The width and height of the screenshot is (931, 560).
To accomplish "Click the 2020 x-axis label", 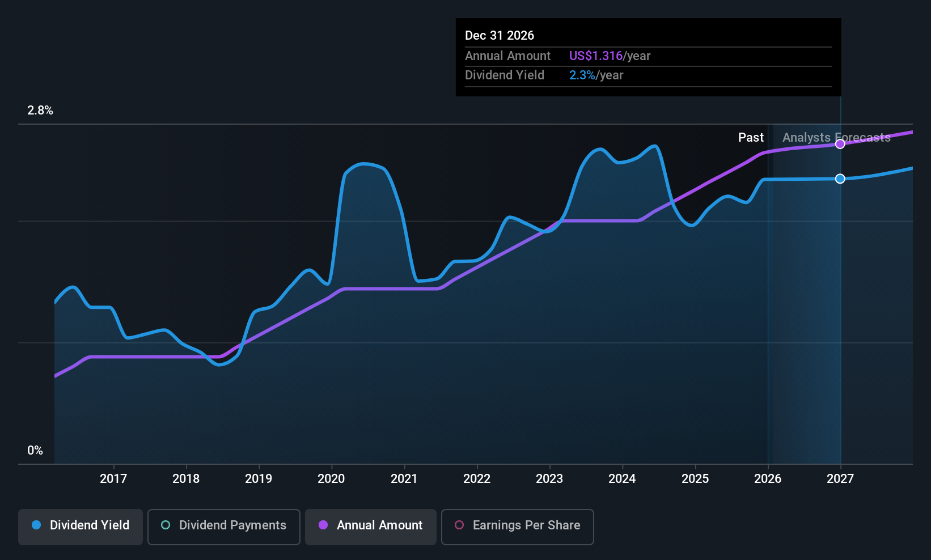I will pos(331,478).
